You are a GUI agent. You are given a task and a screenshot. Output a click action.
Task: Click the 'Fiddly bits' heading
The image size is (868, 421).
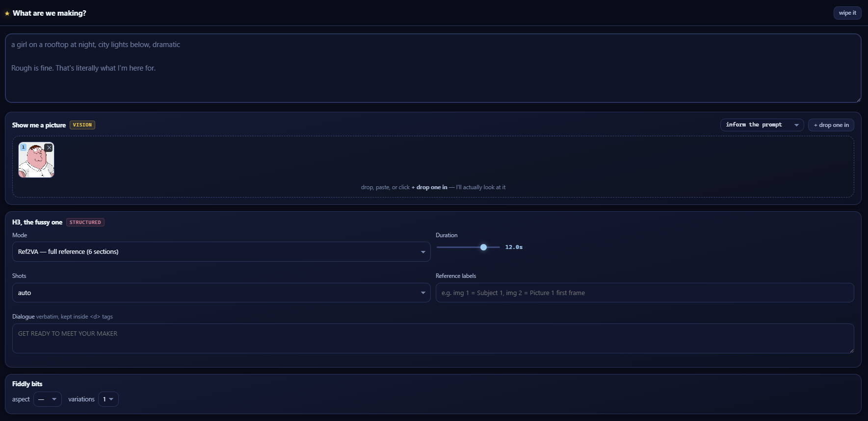pos(27,384)
